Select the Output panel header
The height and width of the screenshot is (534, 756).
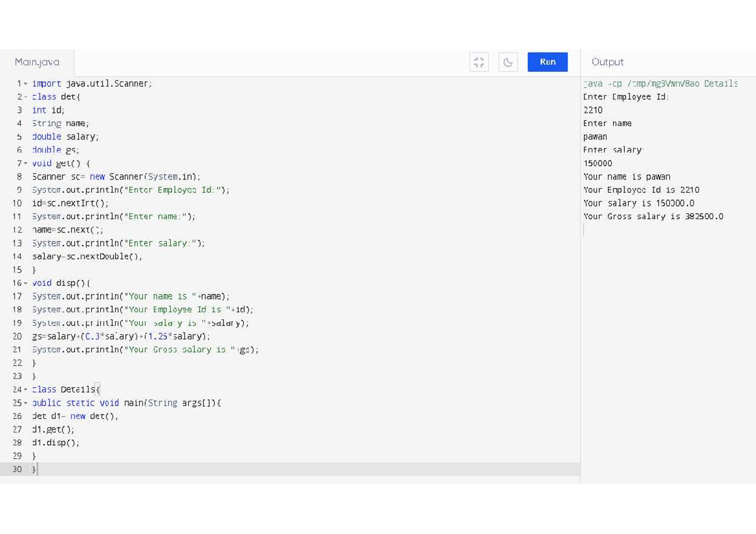[x=607, y=62]
